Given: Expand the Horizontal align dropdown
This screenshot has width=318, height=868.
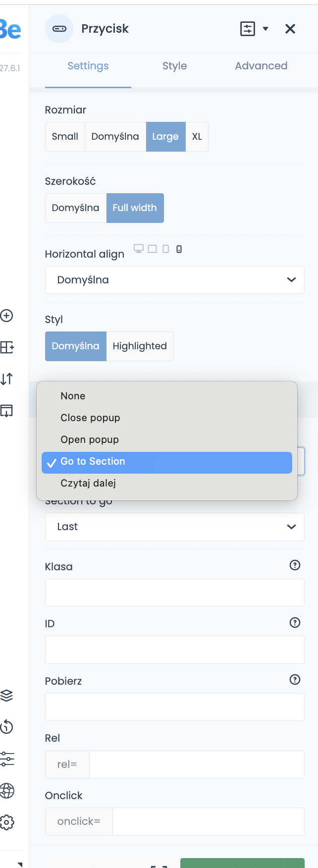Looking at the screenshot, I should pos(174,280).
